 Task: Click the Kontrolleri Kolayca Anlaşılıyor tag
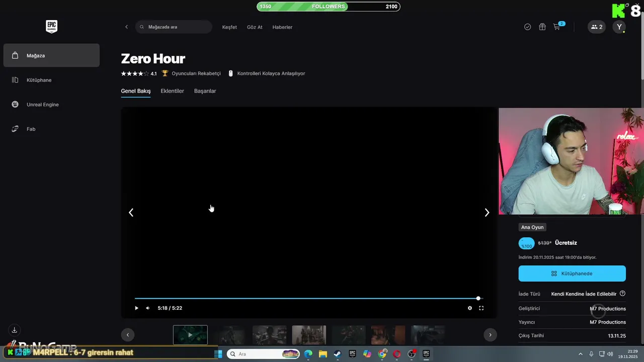266,73
